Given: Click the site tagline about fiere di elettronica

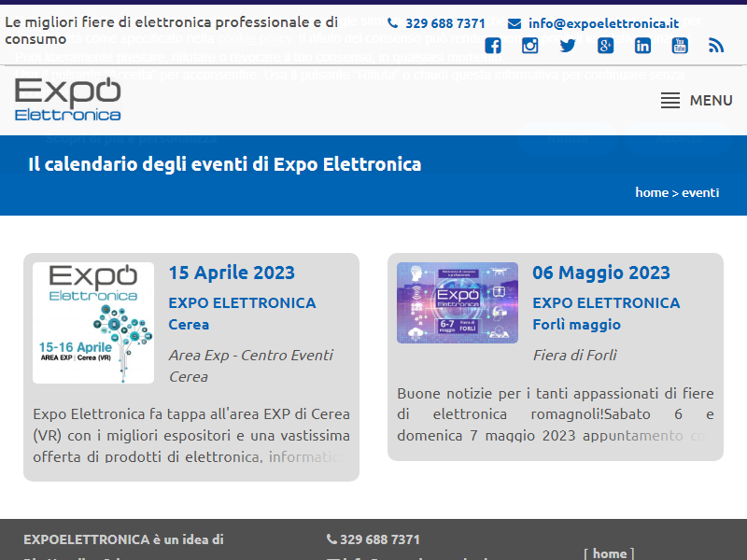Looking at the screenshot, I should point(172,30).
